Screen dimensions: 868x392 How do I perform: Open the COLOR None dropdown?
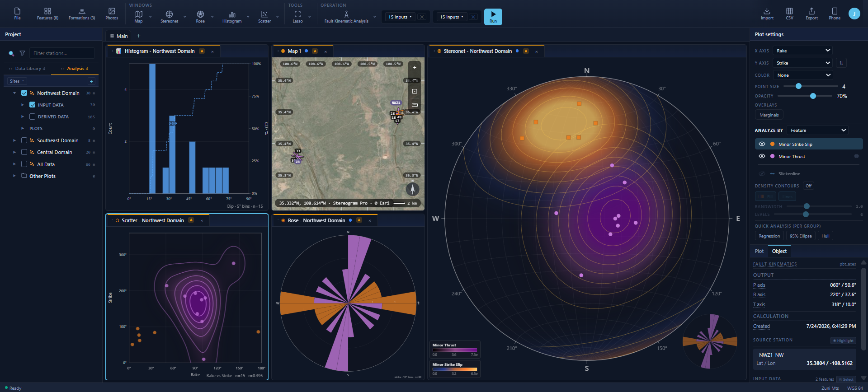coord(802,75)
